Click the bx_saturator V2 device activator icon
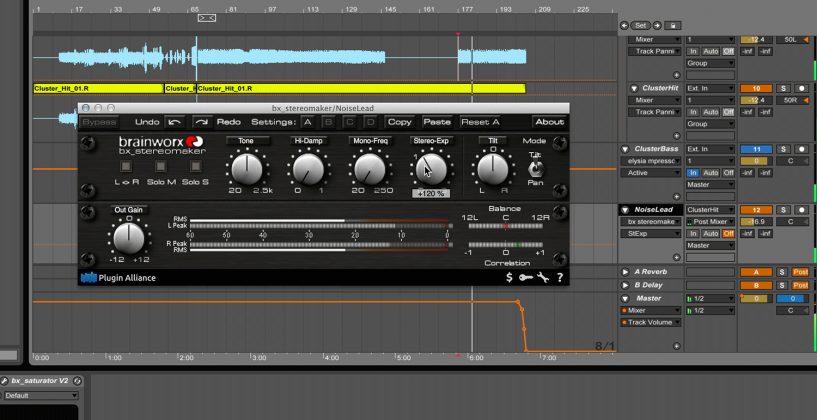The image size is (817, 420). [x=4, y=381]
